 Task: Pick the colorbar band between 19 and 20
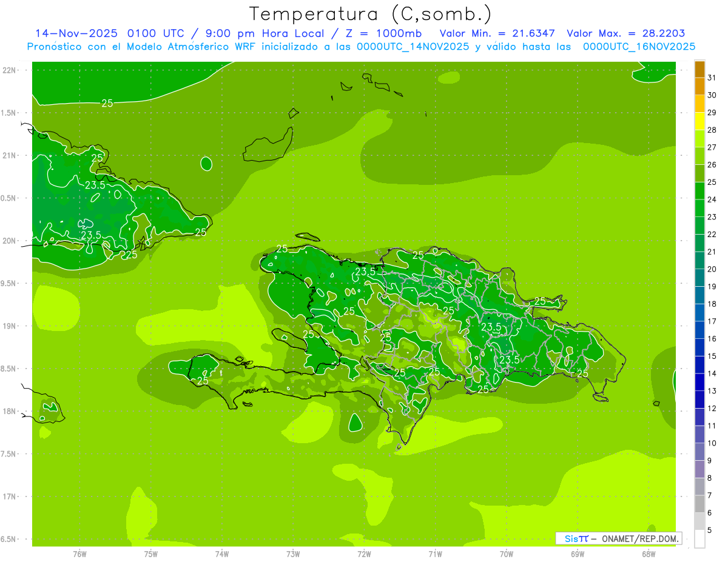(699, 278)
